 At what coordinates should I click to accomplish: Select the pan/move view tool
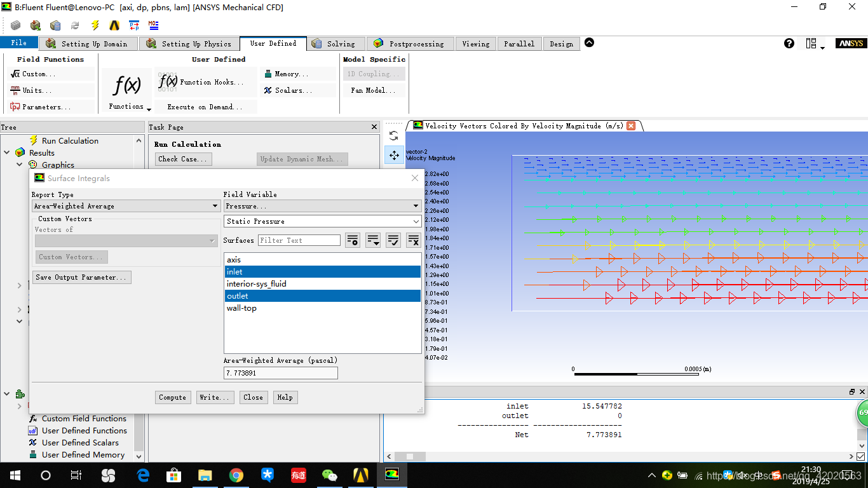394,155
